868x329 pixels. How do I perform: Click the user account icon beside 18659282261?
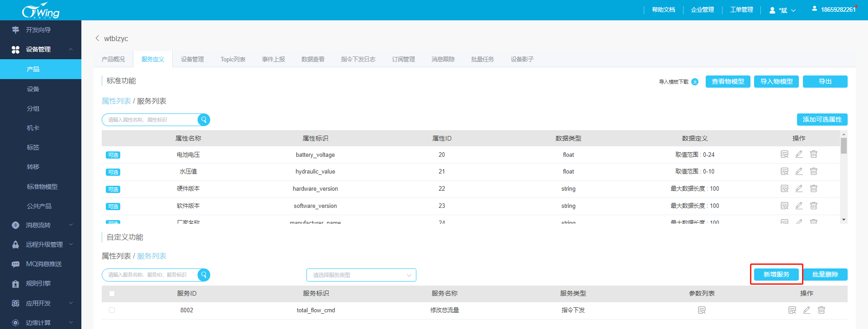click(814, 9)
